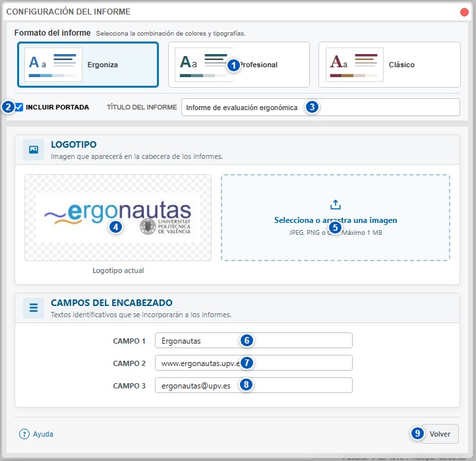Click the Logotipo section image icon

click(x=34, y=150)
